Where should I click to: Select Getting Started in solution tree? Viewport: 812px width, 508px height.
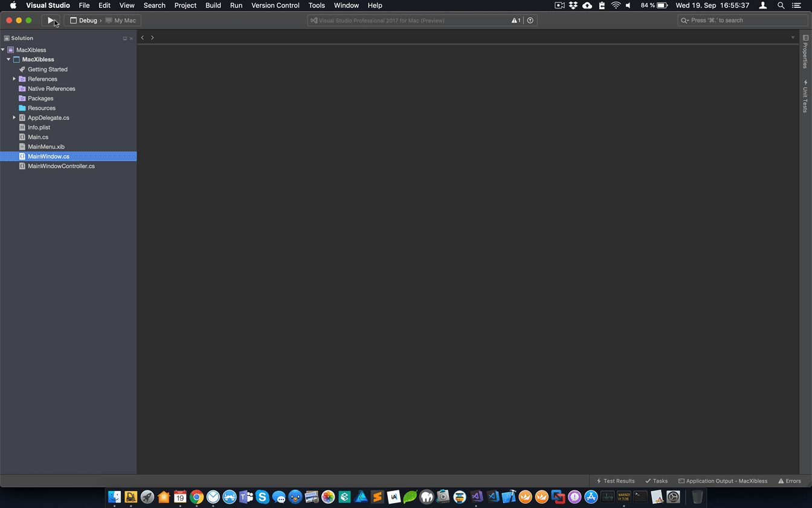coord(48,70)
